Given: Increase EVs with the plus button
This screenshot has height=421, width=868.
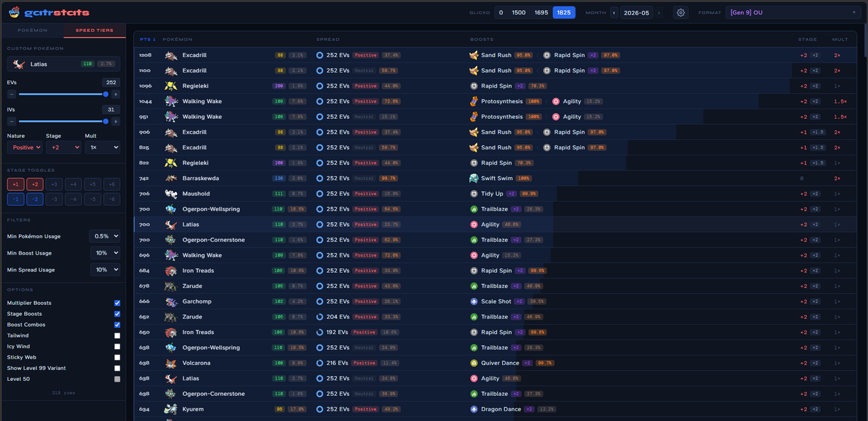Looking at the screenshot, I should point(115,94).
